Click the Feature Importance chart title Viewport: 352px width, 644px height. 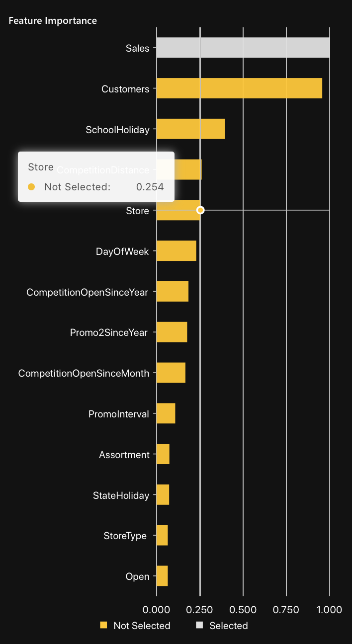(53, 21)
